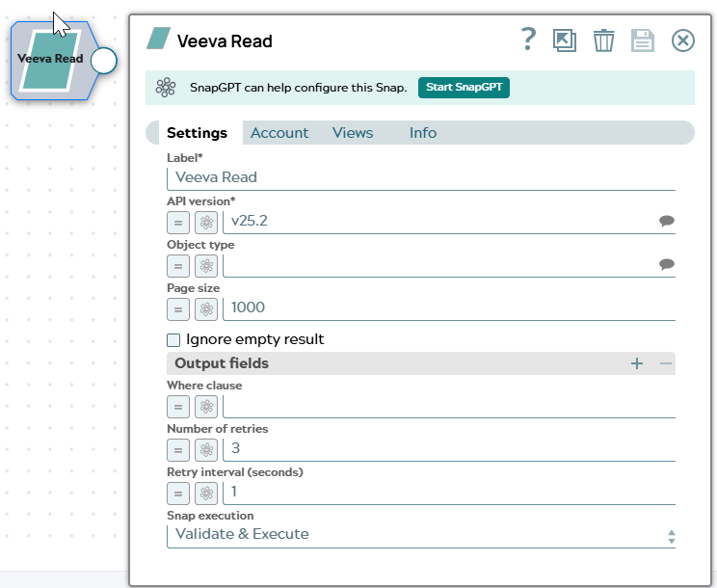Click the Where clause input field
The width and height of the screenshot is (717, 588).
449,406
